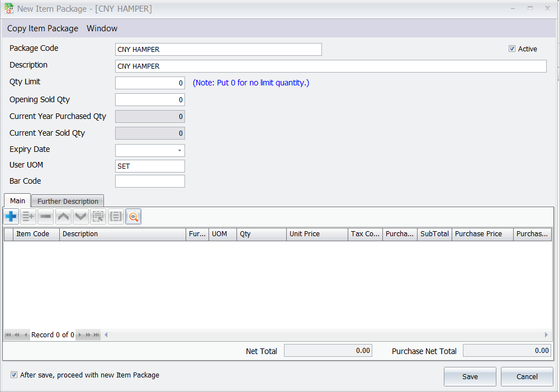Switch to the Further Description tab
This screenshot has height=392, width=559.
pyautogui.click(x=67, y=201)
